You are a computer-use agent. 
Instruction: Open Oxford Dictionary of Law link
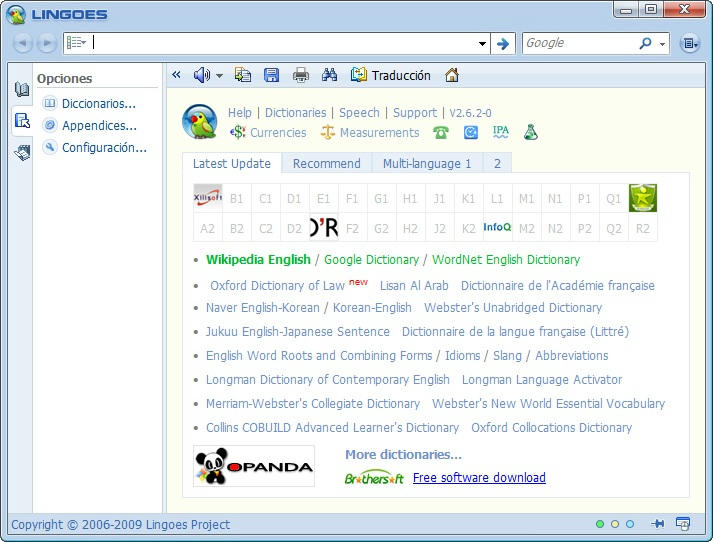277,286
